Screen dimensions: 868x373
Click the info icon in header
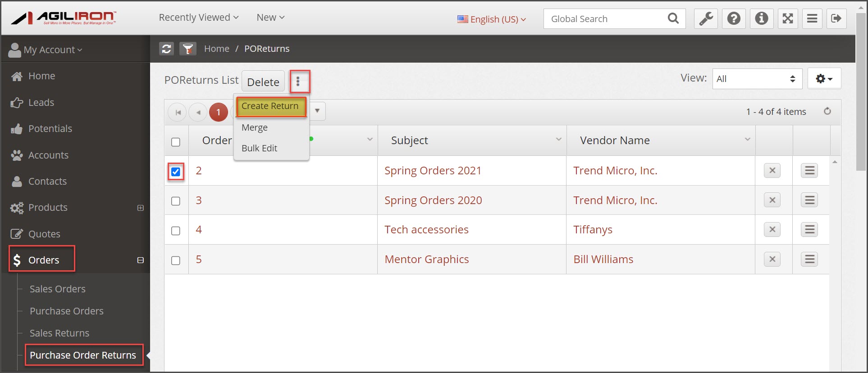[762, 19]
